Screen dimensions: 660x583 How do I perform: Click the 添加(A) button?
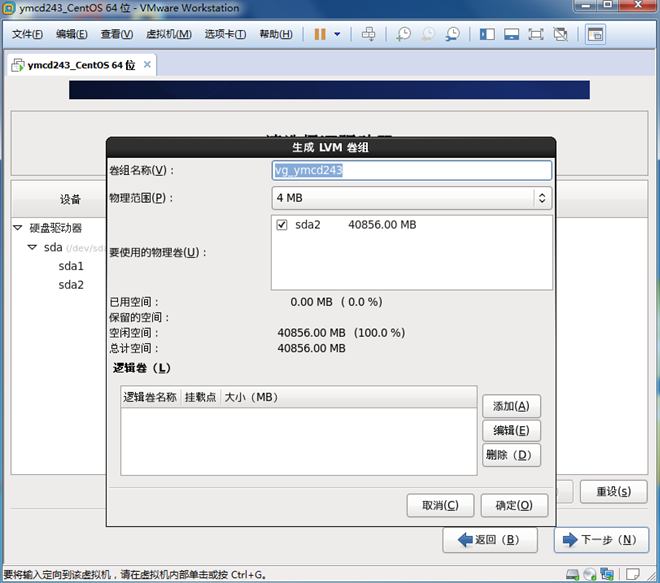point(511,406)
